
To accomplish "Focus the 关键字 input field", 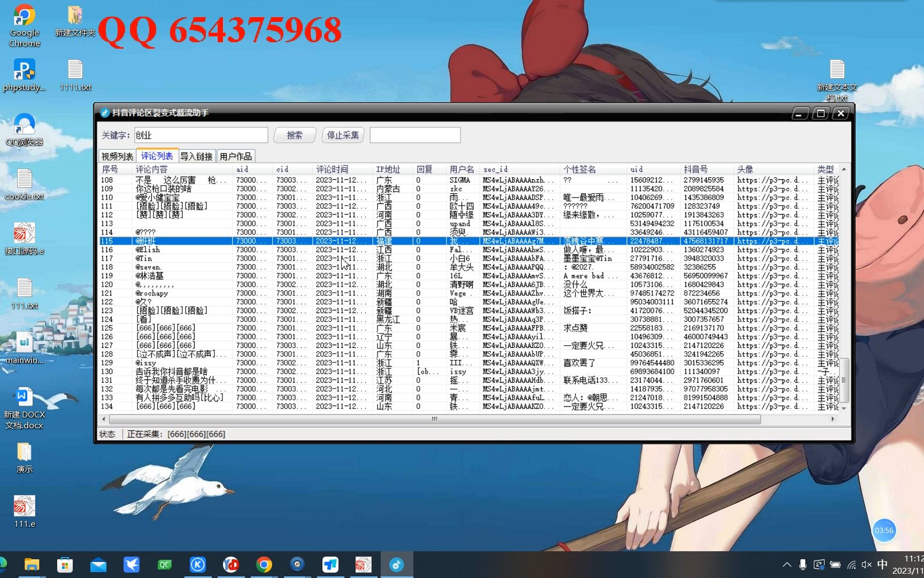I will click(201, 135).
